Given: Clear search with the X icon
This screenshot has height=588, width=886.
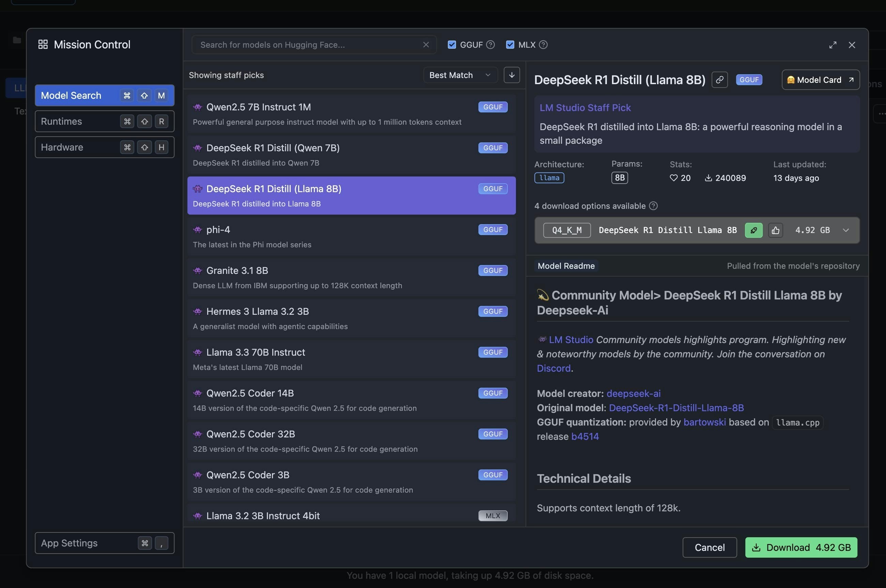Looking at the screenshot, I should [x=426, y=45].
